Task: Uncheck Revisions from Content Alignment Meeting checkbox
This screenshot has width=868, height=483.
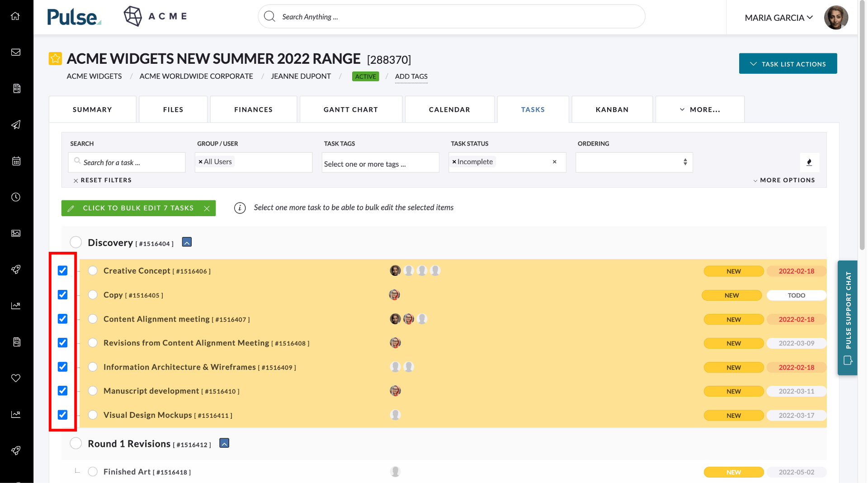Action: pos(62,343)
